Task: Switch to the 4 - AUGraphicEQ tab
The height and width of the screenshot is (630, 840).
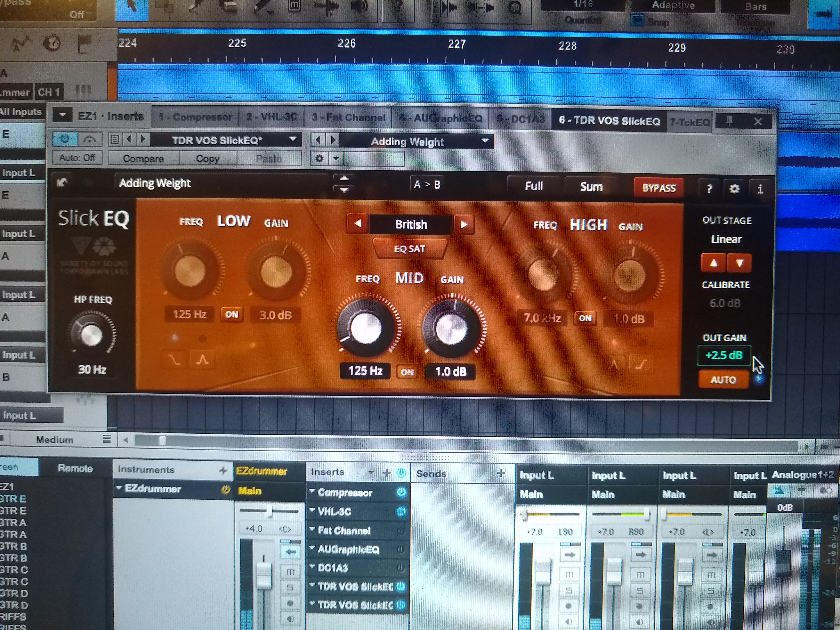Action: pyautogui.click(x=441, y=119)
